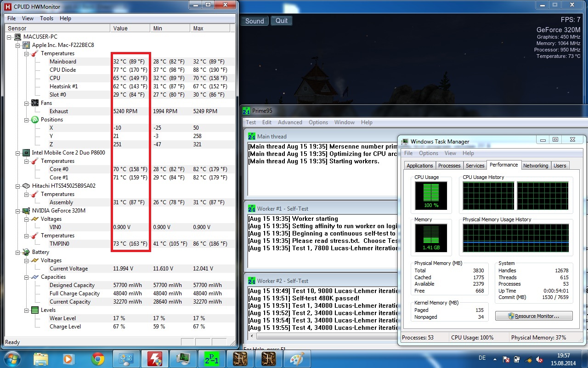Switch to the Networking tab in Task Manager
588x368 pixels.
point(536,166)
